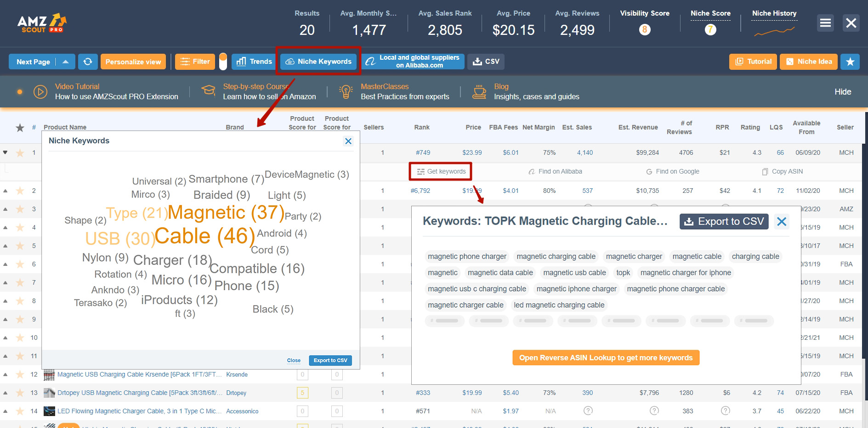This screenshot has height=428, width=868.
Task: Copy ASIN for the TOPK cable product
Action: [x=782, y=171]
